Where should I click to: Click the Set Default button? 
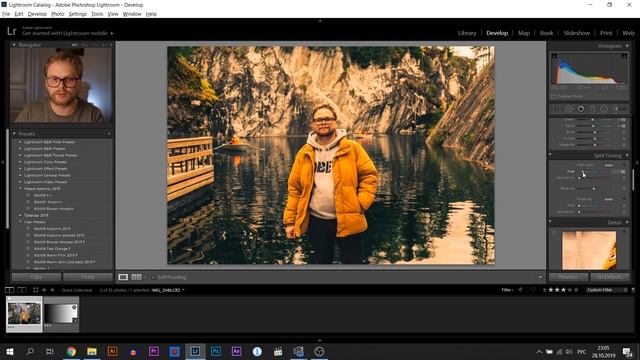click(610, 277)
